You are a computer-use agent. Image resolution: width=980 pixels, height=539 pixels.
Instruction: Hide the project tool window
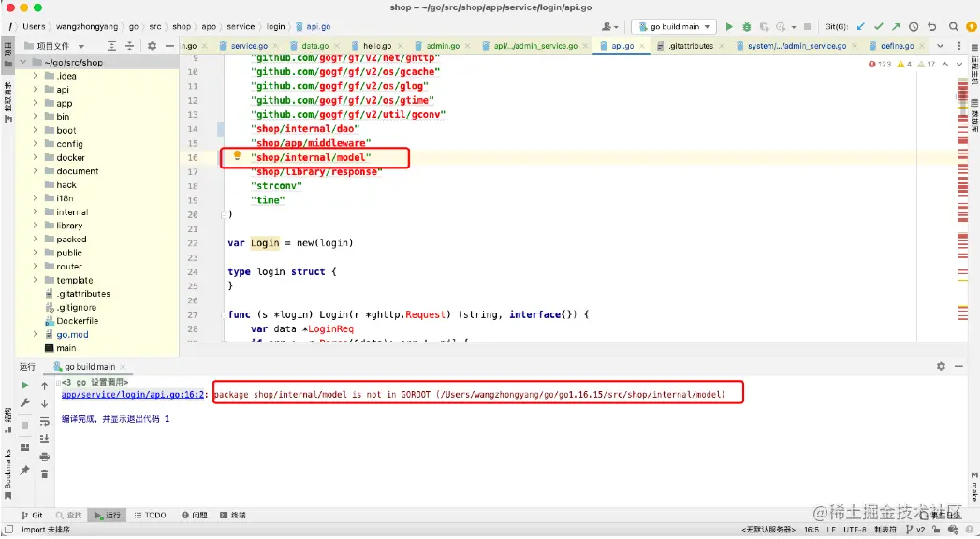169,46
